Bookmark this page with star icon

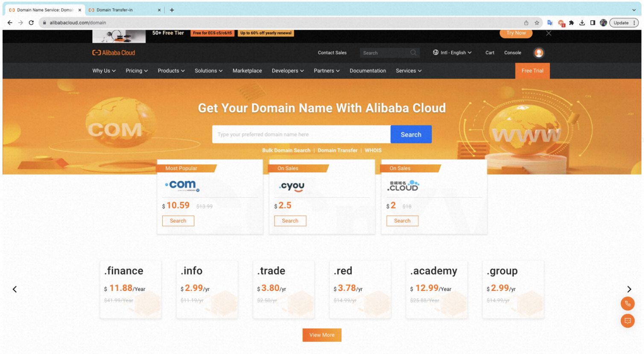(537, 23)
